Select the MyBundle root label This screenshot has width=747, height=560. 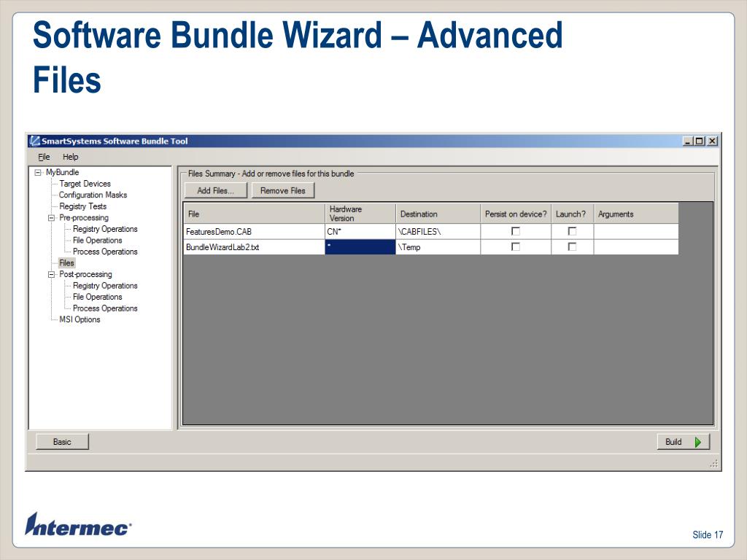pos(63,172)
